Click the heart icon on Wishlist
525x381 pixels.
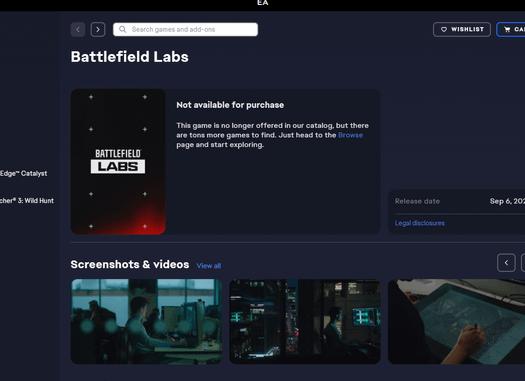[444, 29]
